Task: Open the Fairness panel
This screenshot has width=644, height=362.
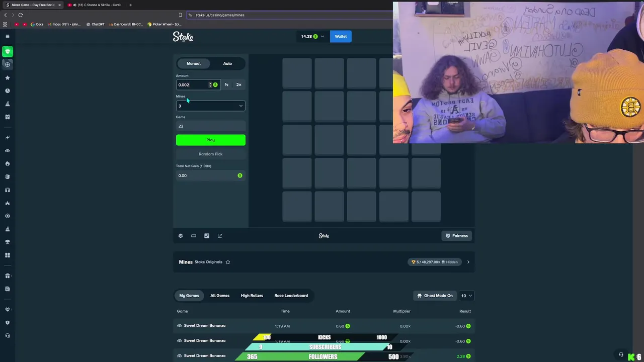Action: tap(457, 236)
